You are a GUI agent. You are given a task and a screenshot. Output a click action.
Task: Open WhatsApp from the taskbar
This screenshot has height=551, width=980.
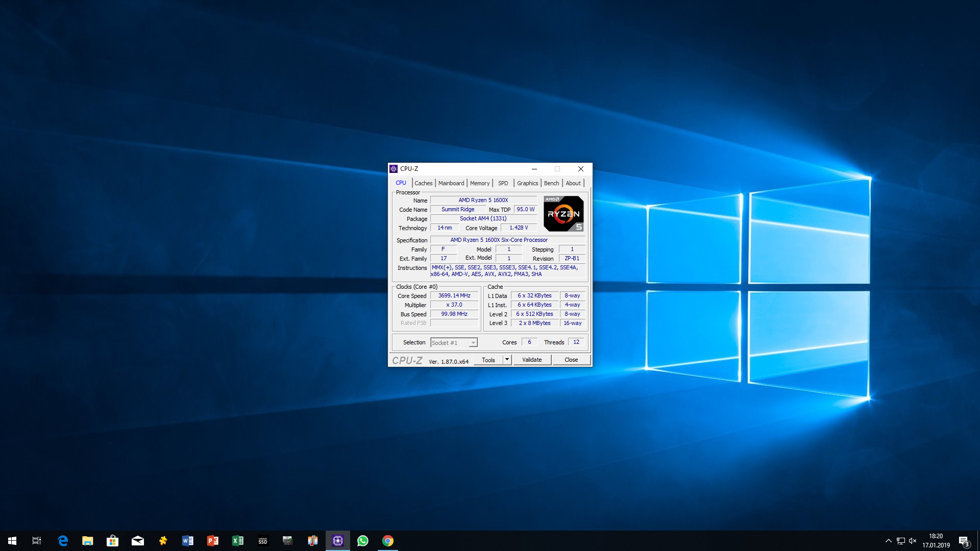coord(363,541)
